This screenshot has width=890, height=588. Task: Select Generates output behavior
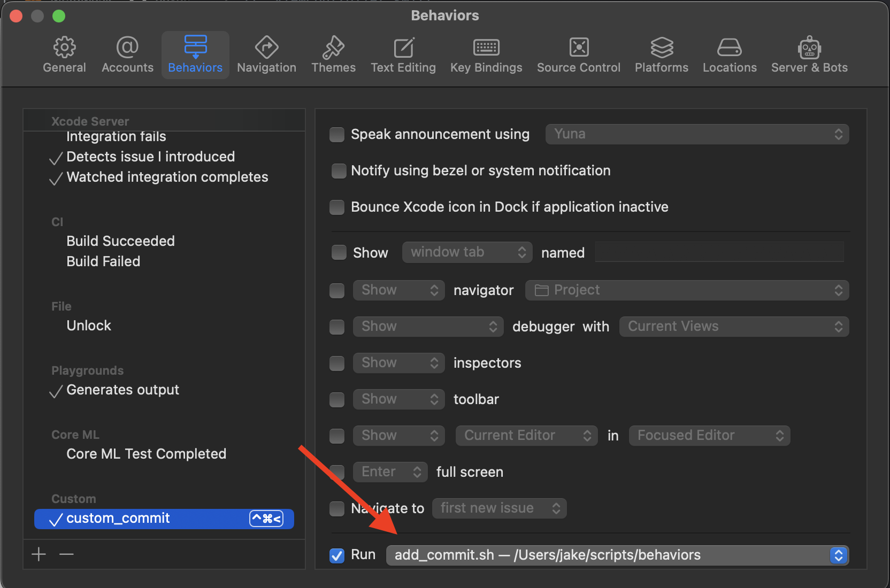pyautogui.click(x=122, y=390)
